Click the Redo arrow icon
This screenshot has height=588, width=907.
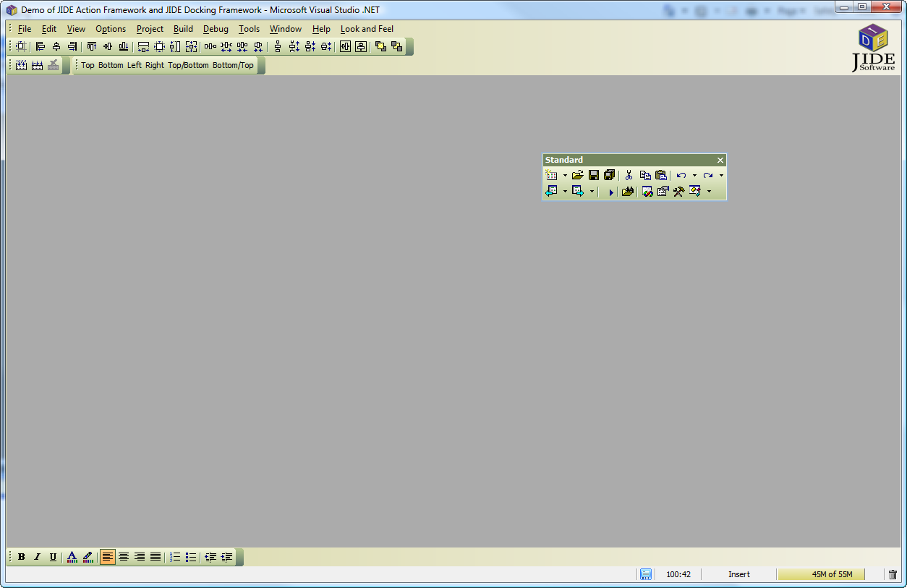click(708, 175)
